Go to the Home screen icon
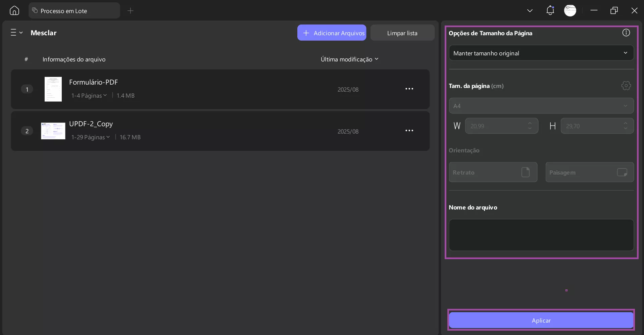 [14, 11]
